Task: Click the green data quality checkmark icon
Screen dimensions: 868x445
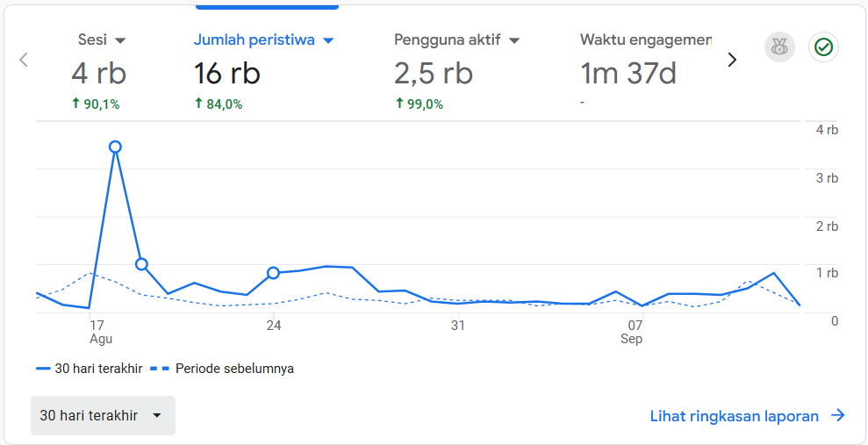Action: click(x=823, y=47)
